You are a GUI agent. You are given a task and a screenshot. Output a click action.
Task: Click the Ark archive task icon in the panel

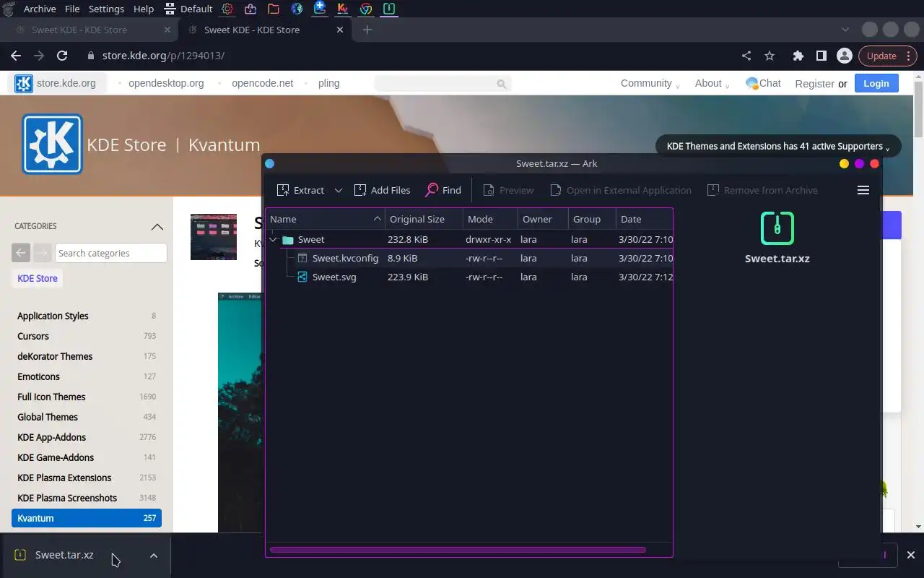click(389, 9)
